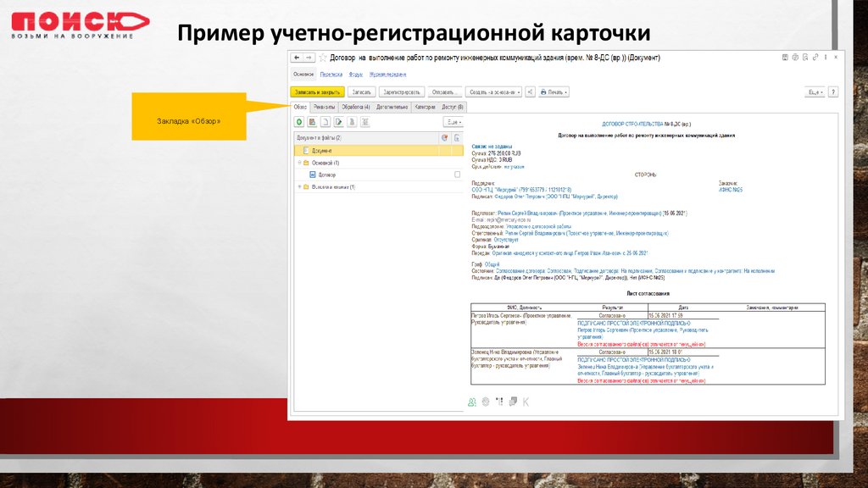
Task: Switch to the Доступ tab
Action: (453, 107)
